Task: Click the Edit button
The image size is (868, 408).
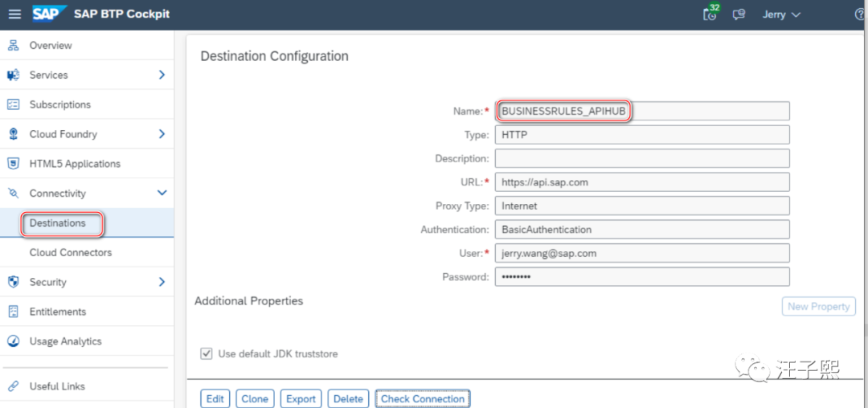Action: pyautogui.click(x=215, y=398)
